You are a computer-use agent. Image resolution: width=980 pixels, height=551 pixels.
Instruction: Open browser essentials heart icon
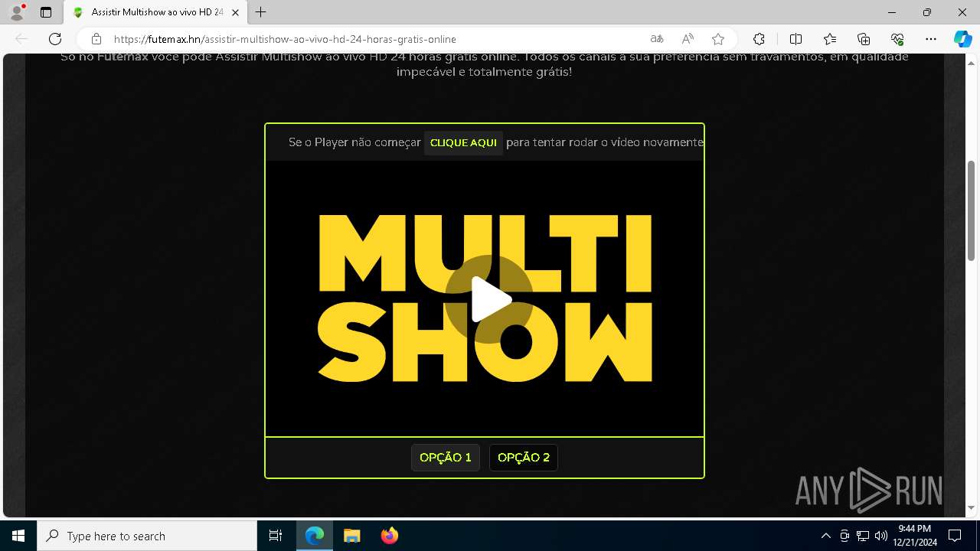(x=897, y=39)
